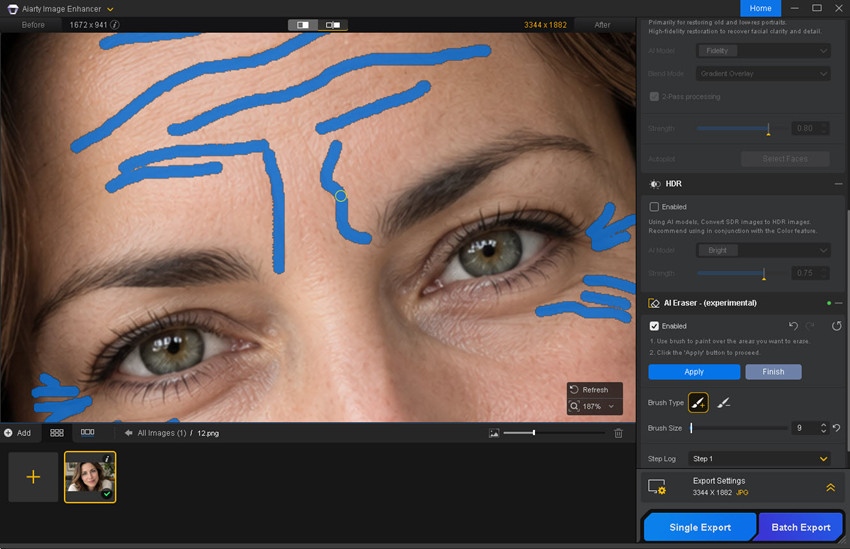The width and height of the screenshot is (850, 549).
Task: Click the info icon on thumbnail
Action: (107, 458)
